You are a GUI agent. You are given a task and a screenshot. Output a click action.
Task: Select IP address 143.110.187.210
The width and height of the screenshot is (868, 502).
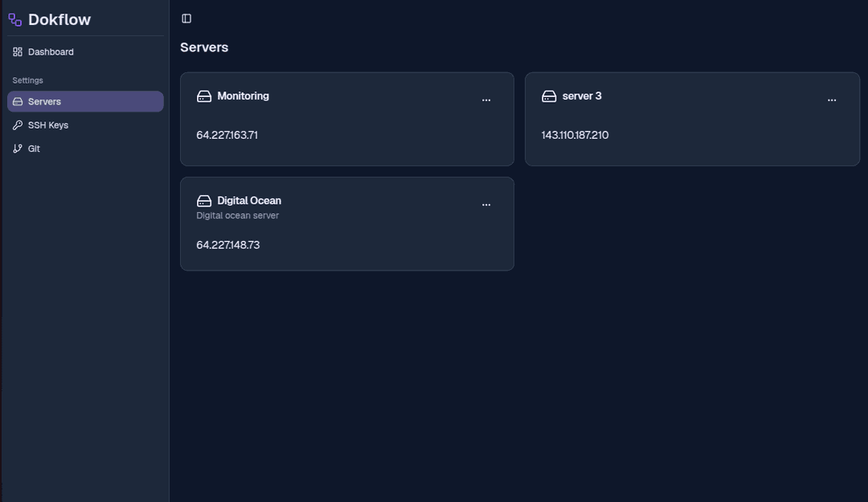coord(575,135)
